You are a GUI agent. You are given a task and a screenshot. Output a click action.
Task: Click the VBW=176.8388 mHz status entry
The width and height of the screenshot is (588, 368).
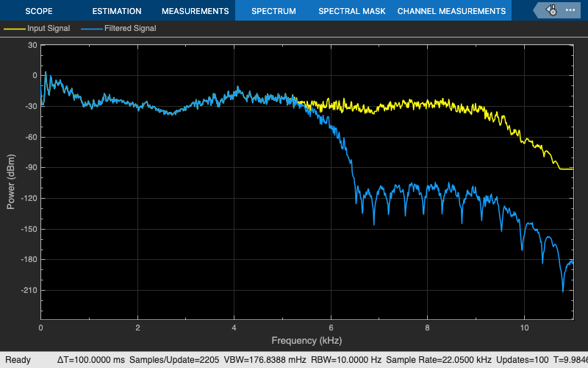tap(265, 360)
